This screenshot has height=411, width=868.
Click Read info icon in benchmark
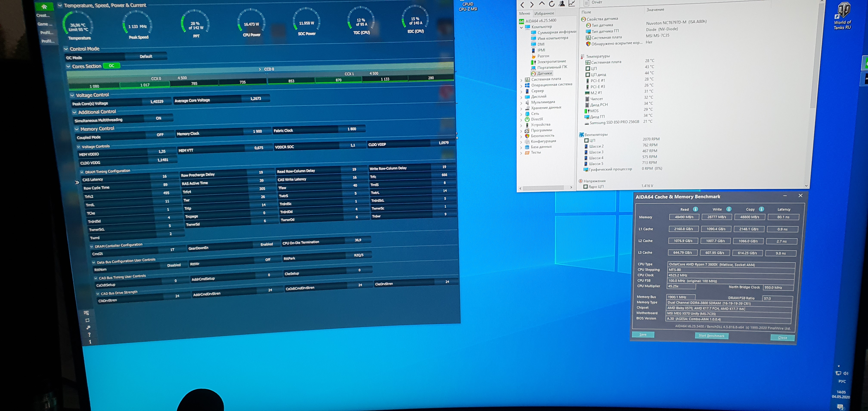[695, 209]
